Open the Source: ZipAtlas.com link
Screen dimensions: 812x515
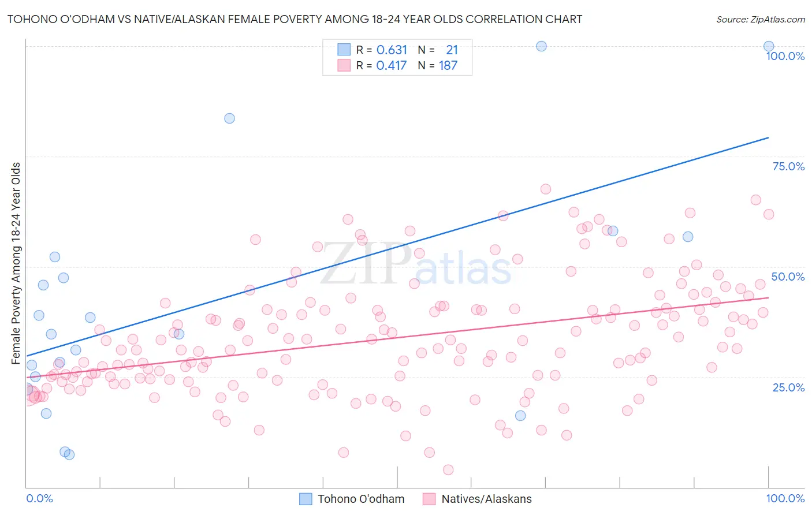761,19
